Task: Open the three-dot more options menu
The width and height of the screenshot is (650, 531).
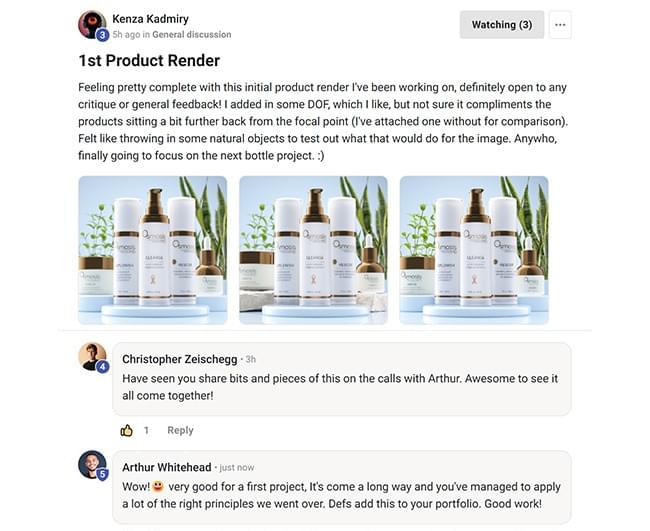Action: pyautogui.click(x=560, y=25)
